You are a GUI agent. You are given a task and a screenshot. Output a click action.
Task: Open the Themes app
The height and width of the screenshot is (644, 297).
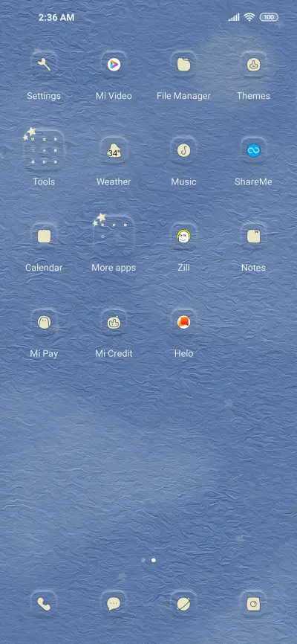(x=253, y=65)
